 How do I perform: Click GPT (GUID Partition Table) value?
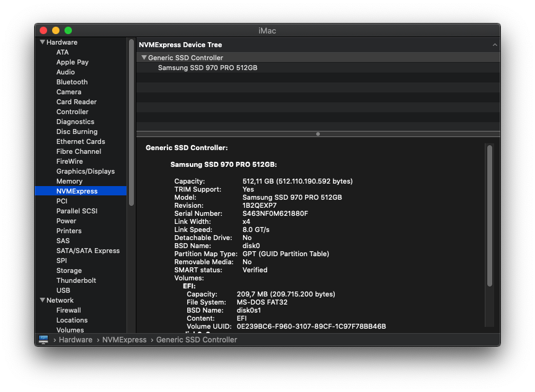[x=286, y=254]
